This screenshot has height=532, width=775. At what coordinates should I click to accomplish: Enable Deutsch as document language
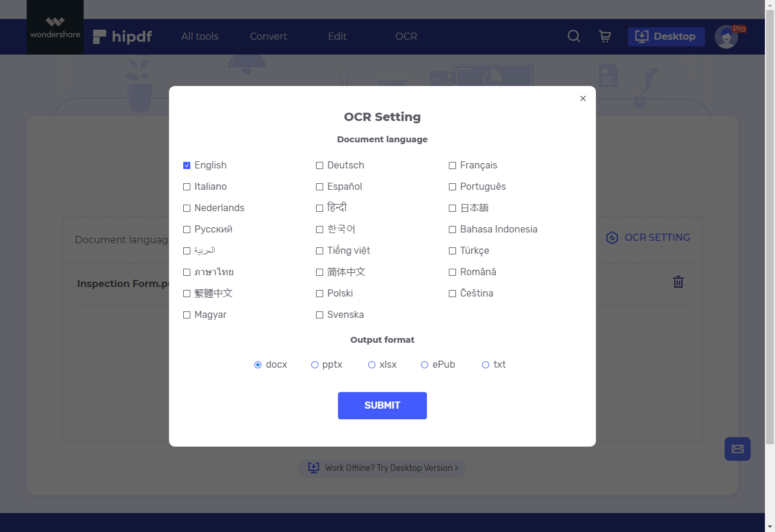[320, 165]
